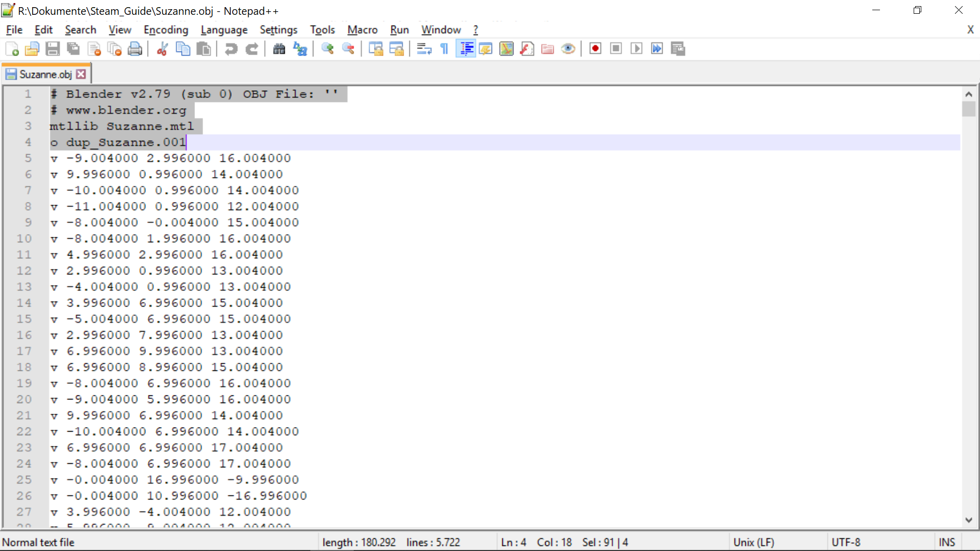Click the Find and Replace icon
This screenshot has height=551, width=980.
300,49
